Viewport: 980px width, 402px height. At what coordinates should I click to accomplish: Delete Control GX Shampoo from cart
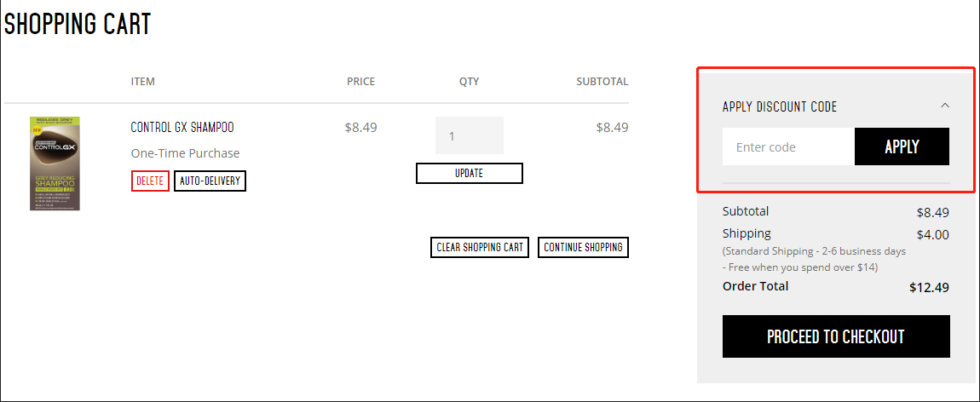(x=150, y=181)
